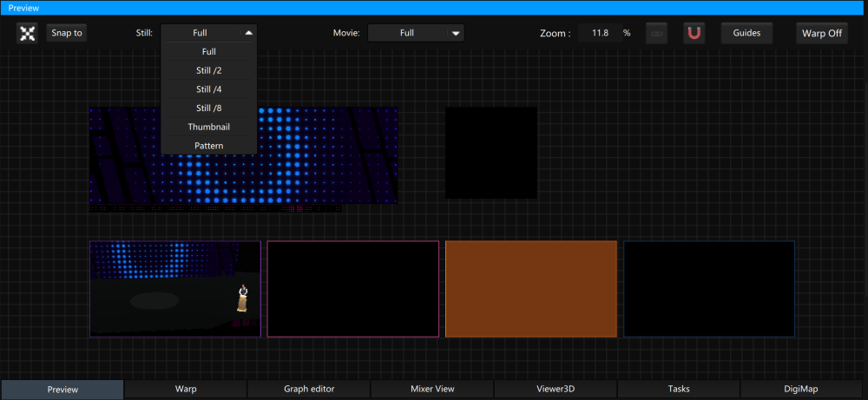Choose Thumbnail in the Still list
The height and width of the screenshot is (400, 868).
point(209,128)
